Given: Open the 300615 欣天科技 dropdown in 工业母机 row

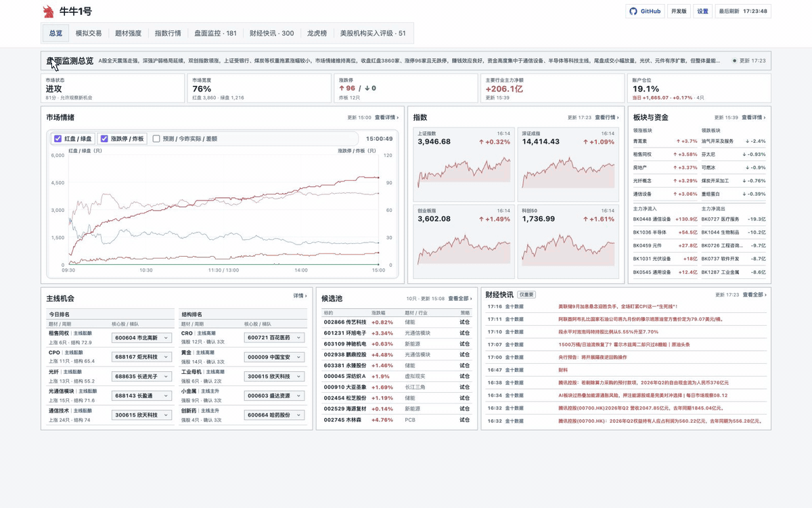Looking at the screenshot, I should tap(275, 376).
